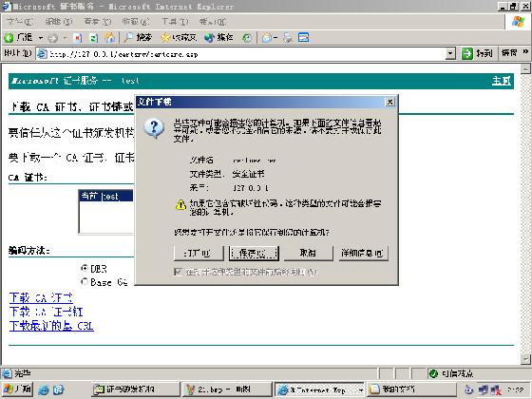Image resolution: width=532 pixels, height=399 pixels.
Task: Click the 下载 CA 证书 link
Action: [x=41, y=298]
